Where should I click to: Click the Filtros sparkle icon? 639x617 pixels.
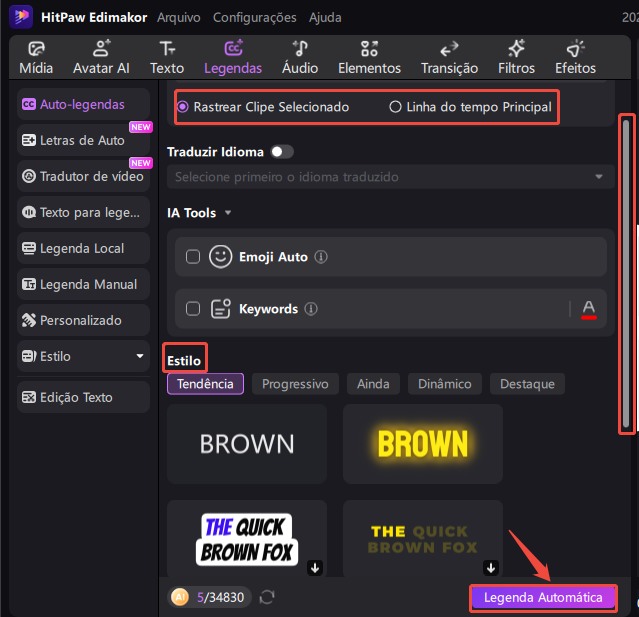pos(517,49)
